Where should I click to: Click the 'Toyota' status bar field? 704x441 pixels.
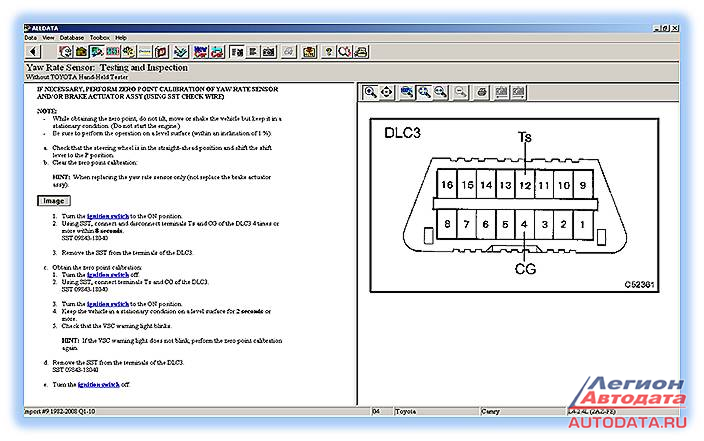436,411
